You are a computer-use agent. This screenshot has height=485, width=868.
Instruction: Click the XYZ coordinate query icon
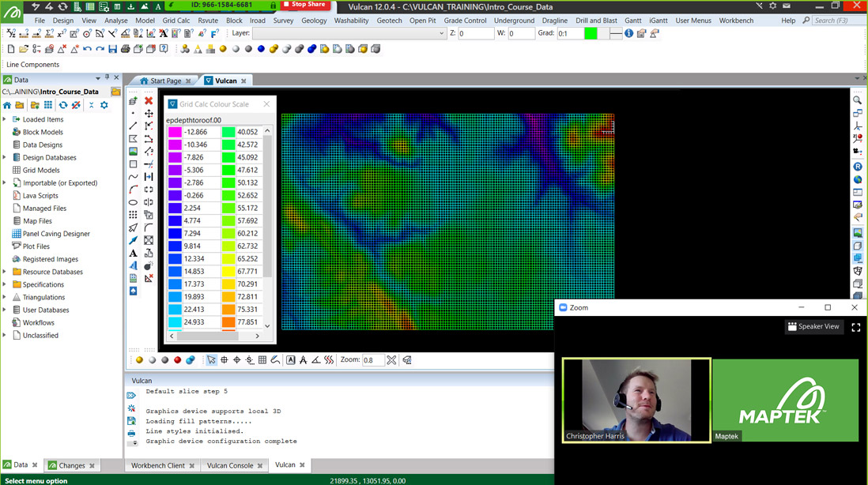coord(11,34)
